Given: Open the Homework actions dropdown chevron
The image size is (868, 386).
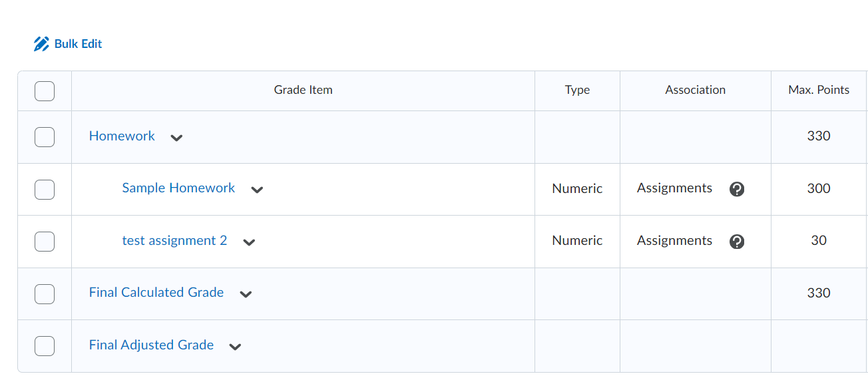Looking at the screenshot, I should (176, 137).
